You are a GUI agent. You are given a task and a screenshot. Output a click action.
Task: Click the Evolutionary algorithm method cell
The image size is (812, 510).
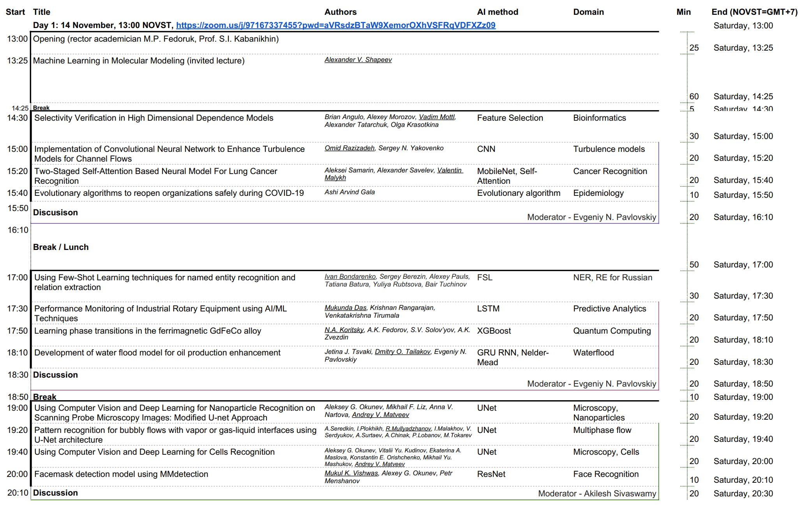[519, 193]
